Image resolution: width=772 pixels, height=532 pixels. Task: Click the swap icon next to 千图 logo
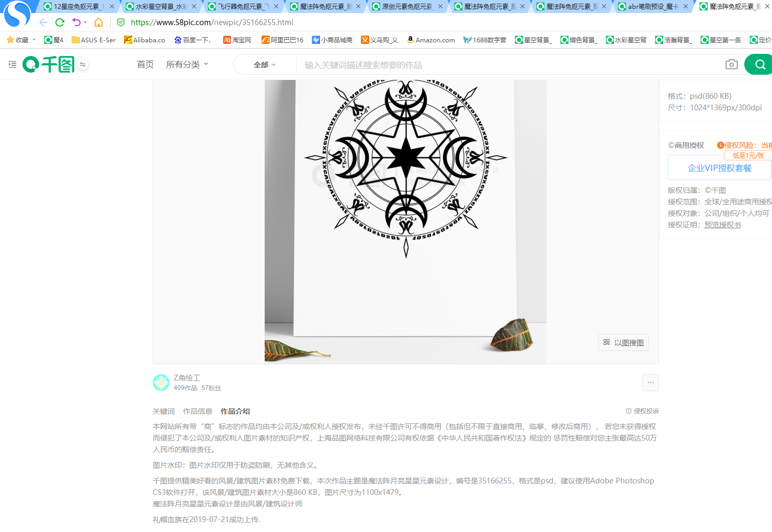point(83,64)
